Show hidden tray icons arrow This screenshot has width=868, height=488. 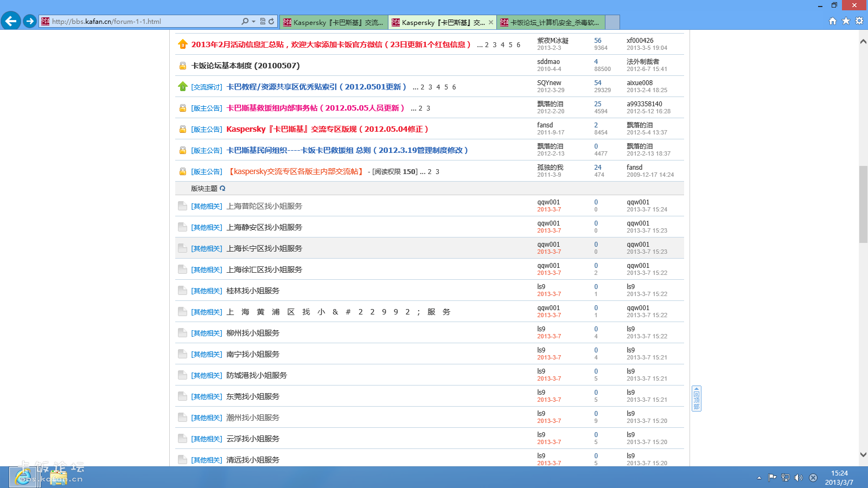coord(759,478)
